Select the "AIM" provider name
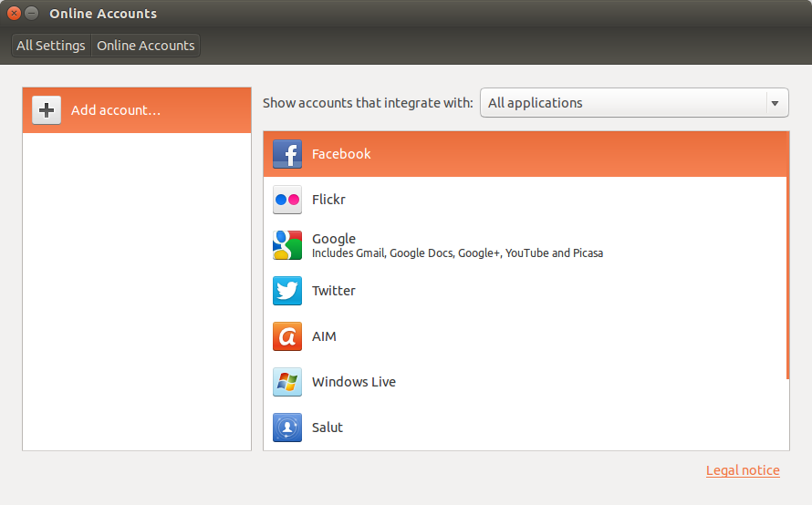 tap(324, 336)
